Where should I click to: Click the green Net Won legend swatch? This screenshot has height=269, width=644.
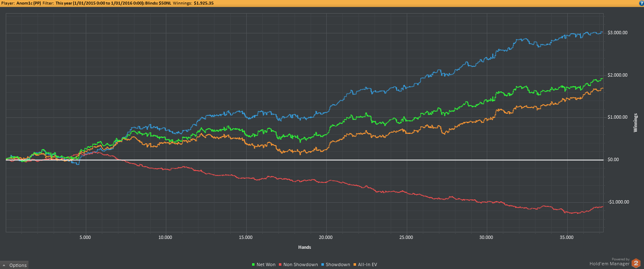point(253,265)
